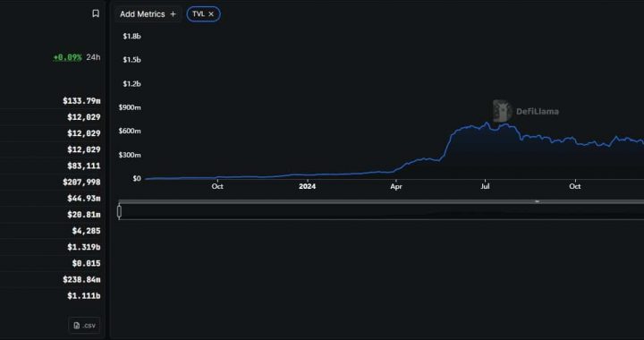Click the bookmark icon

coord(96,13)
